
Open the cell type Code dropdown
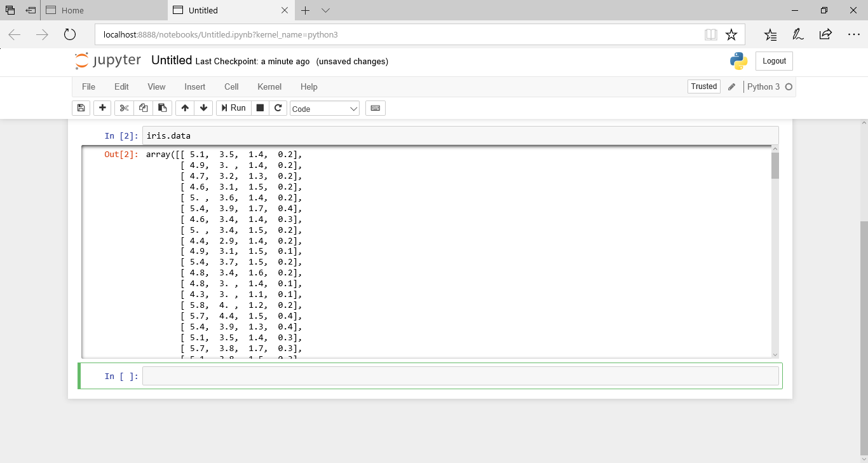(x=324, y=108)
